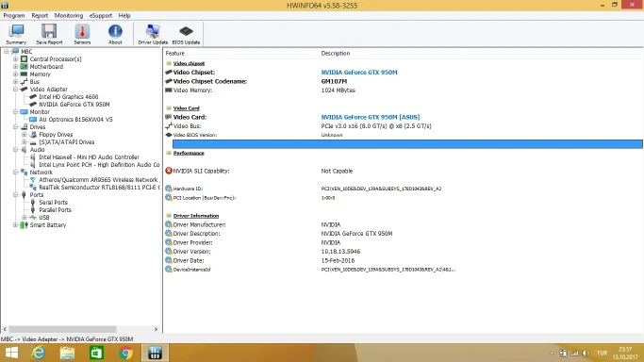
Task: Expand the Central Processor(s) node
Action: [x=15, y=59]
